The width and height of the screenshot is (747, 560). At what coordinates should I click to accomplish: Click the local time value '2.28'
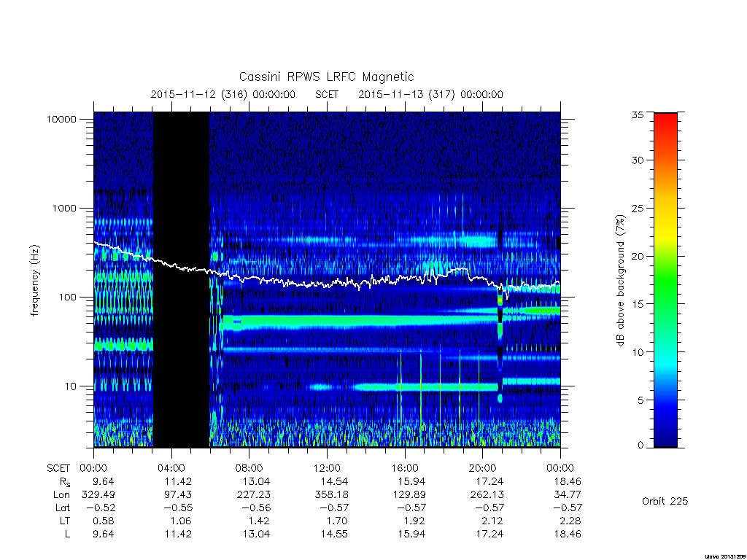(x=570, y=521)
